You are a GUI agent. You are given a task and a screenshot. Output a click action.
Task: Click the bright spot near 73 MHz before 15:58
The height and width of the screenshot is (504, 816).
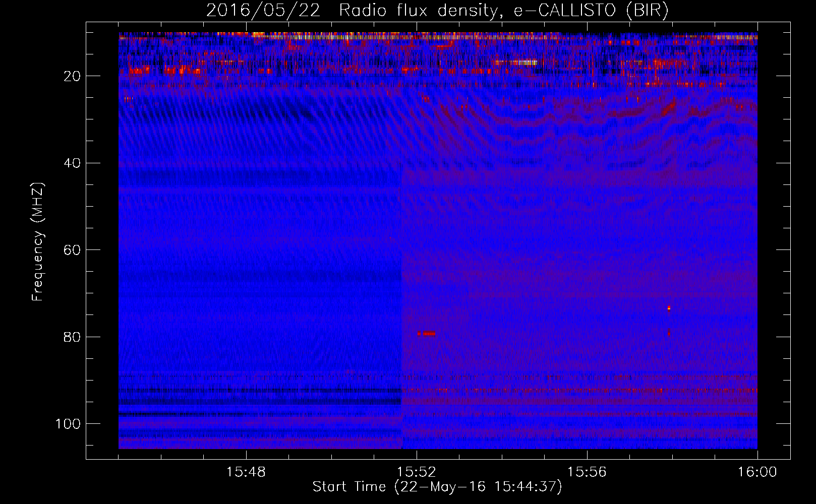click(x=669, y=308)
